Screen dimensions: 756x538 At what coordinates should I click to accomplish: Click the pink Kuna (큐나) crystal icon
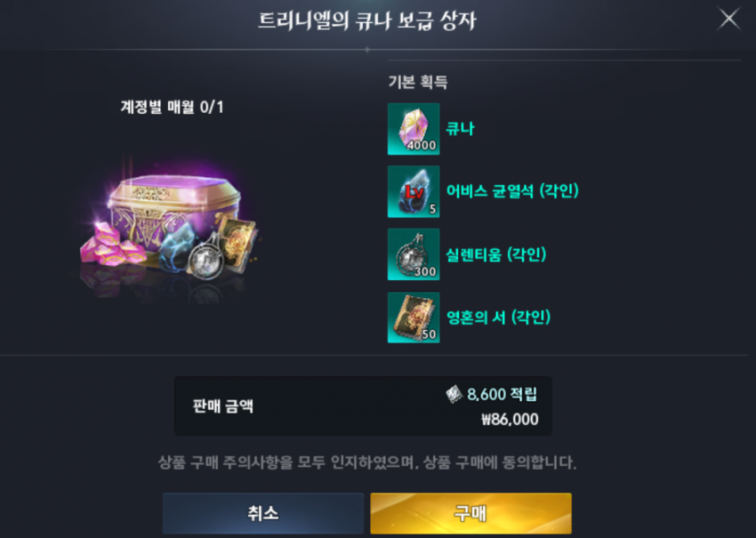click(414, 129)
